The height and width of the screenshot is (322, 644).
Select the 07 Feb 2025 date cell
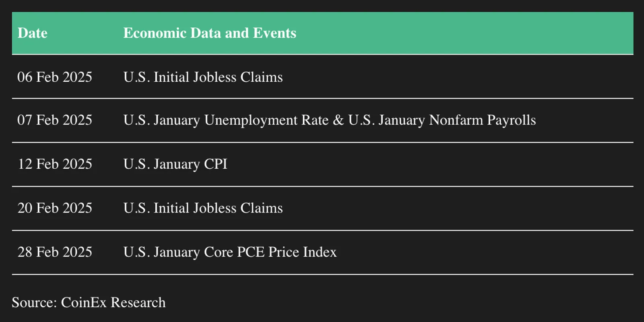55,120
